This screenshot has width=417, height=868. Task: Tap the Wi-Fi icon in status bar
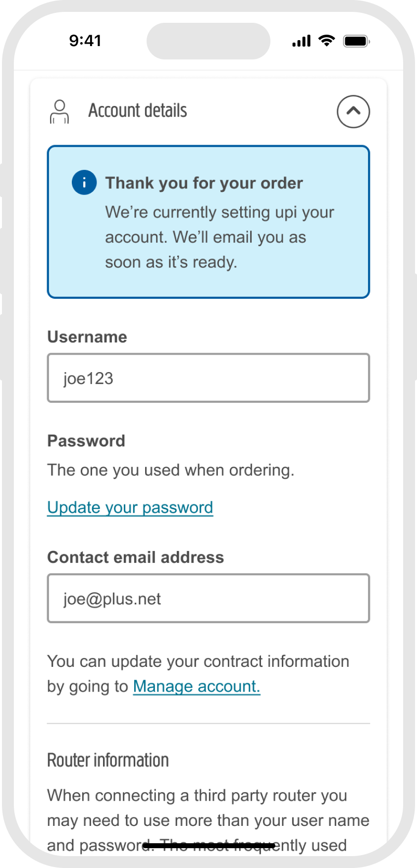pos(327,41)
